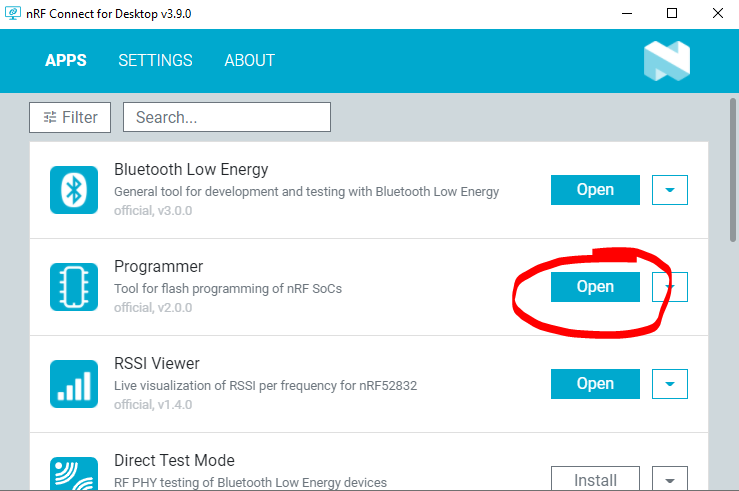Open the Programmer app
Image resolution: width=739 pixels, height=491 pixels.
point(595,287)
